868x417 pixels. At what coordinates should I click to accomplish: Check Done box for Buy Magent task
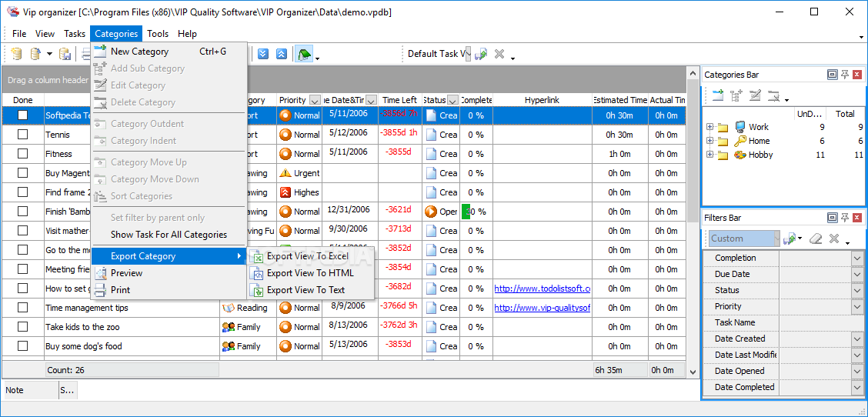22,173
